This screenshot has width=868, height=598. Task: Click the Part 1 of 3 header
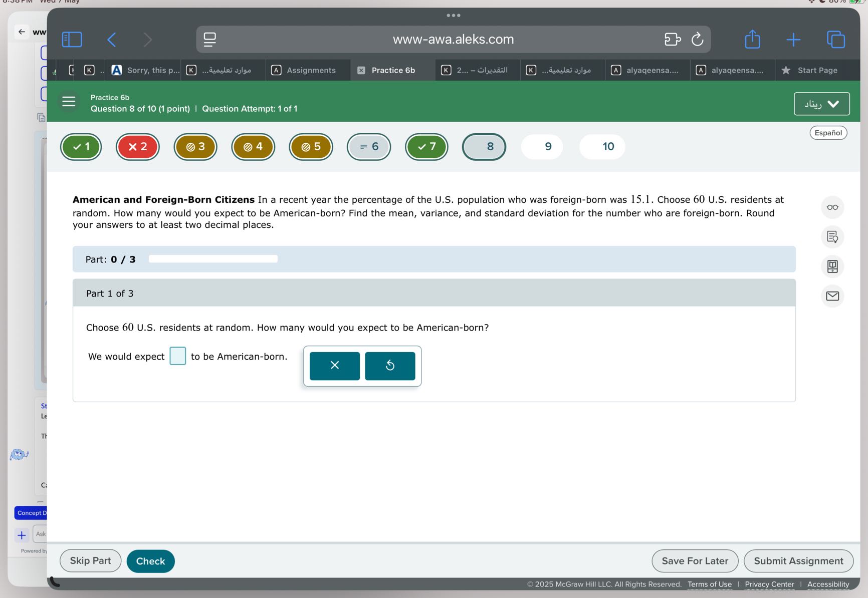point(434,293)
